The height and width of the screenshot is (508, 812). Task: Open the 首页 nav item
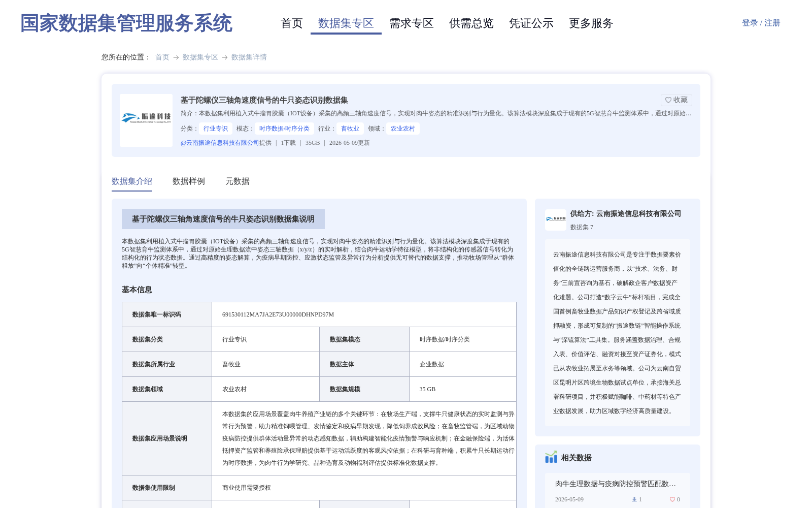tap(292, 23)
